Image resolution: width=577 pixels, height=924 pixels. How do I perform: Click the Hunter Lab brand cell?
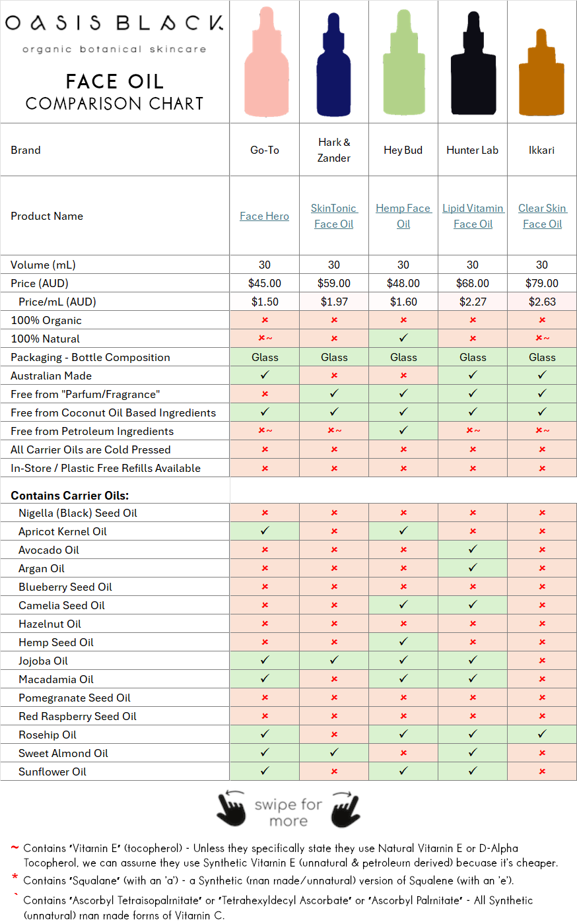(x=473, y=150)
